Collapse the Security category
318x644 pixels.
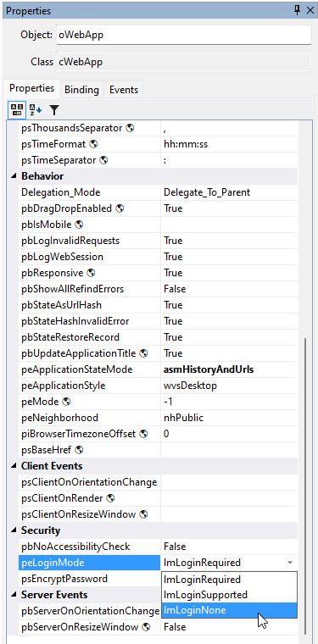(14, 530)
